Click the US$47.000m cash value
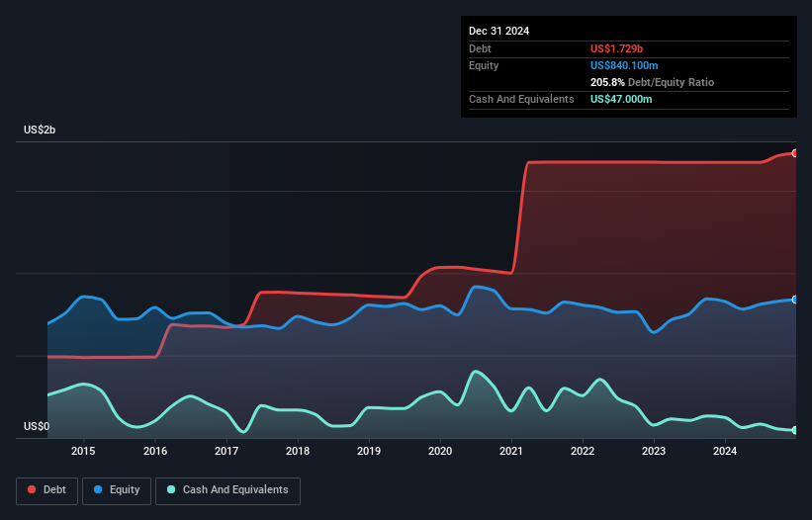 [x=621, y=99]
